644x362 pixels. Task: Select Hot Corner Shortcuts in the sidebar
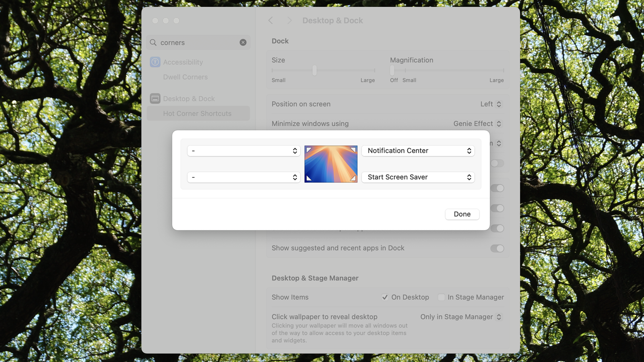(198, 113)
